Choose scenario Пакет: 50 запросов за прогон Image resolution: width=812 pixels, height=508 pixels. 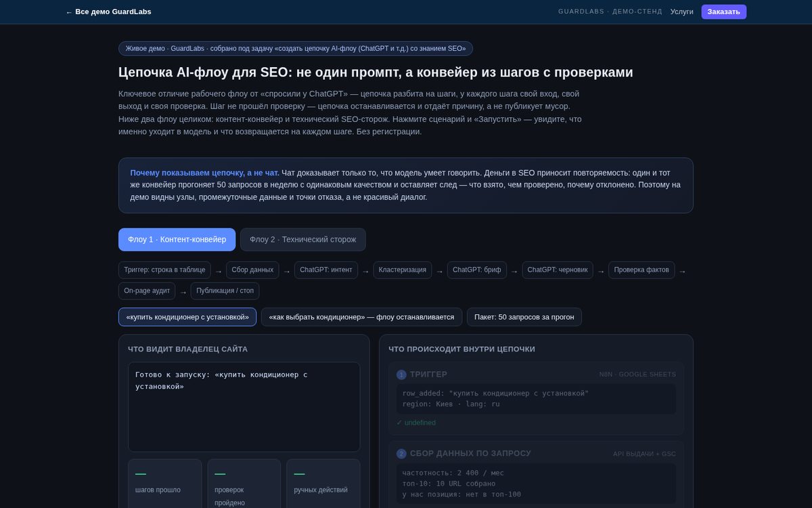tap(524, 317)
